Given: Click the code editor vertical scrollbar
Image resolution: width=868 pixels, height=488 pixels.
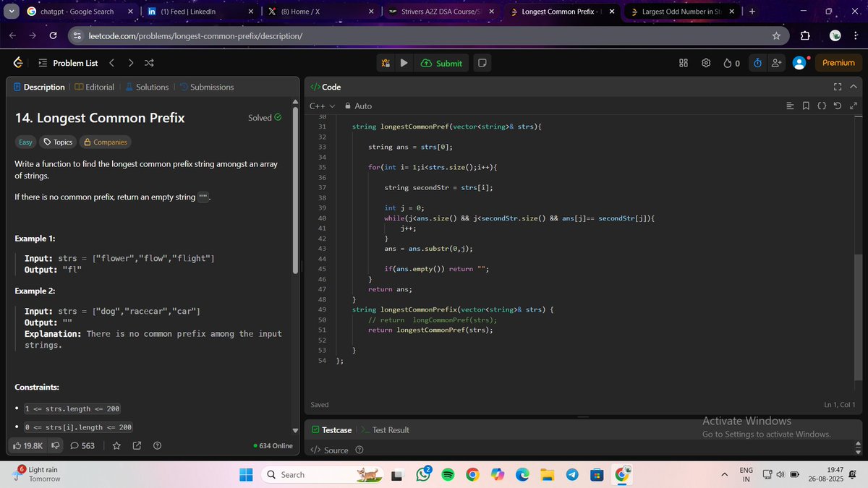Looking at the screenshot, I should [858, 318].
